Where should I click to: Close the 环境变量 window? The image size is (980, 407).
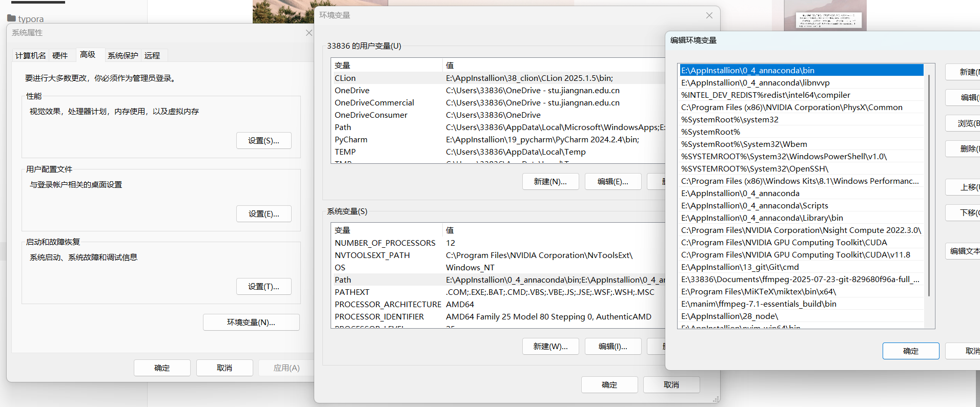pyautogui.click(x=709, y=15)
